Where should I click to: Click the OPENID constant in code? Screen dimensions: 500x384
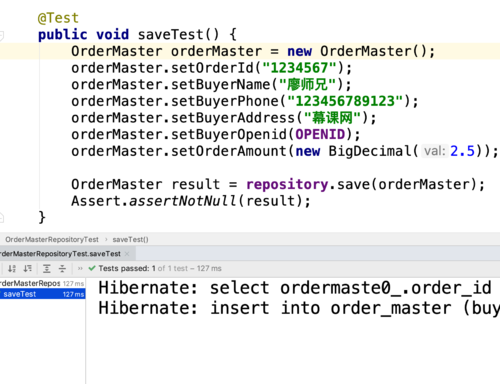click(x=320, y=135)
